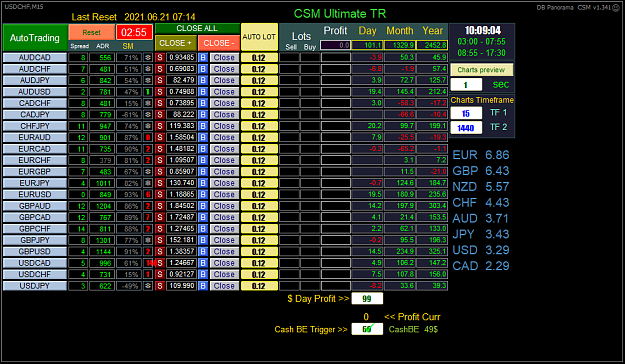Click the Close button for GBPJPY
Image resolution: width=625 pixels, height=364 pixels.
[224, 240]
